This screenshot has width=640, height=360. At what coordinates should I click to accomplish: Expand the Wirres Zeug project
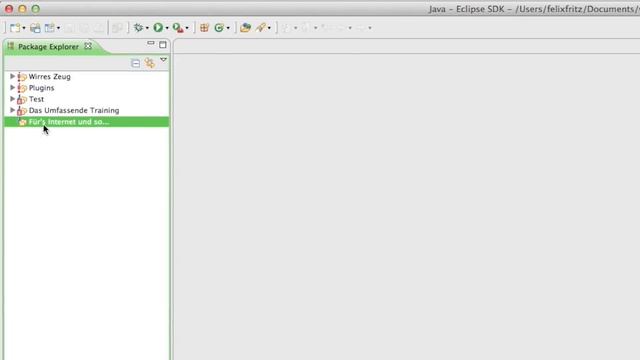point(12,76)
